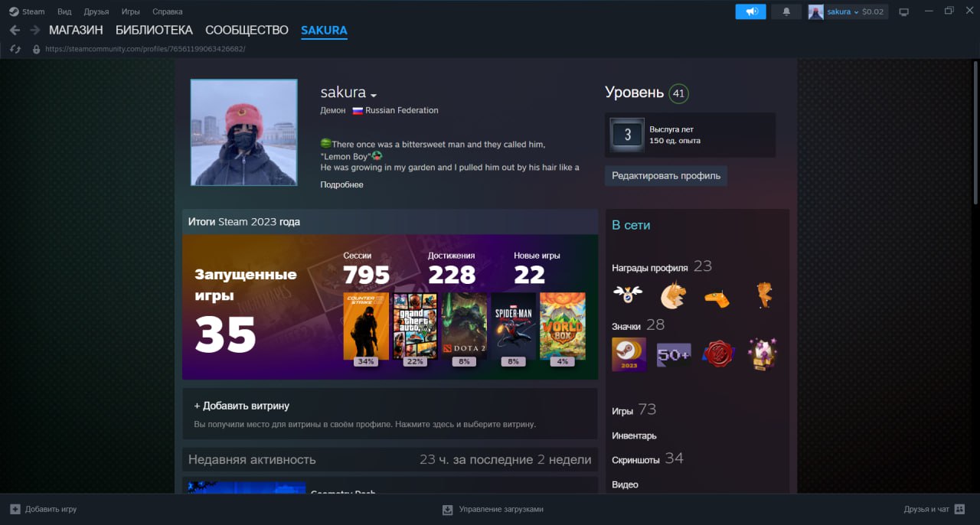Image resolution: width=980 pixels, height=525 pixels.
Task: Click Добавить игру text in bottom bar
Action: pos(51,510)
